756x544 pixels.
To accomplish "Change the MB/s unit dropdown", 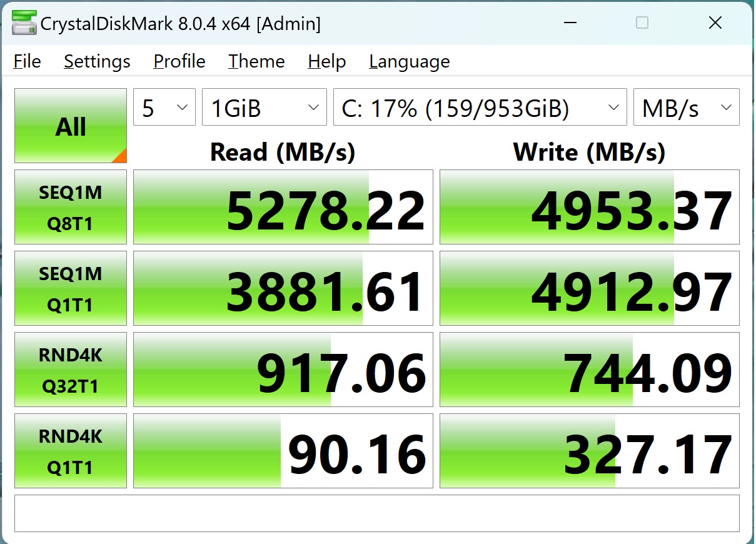I will coord(686,108).
